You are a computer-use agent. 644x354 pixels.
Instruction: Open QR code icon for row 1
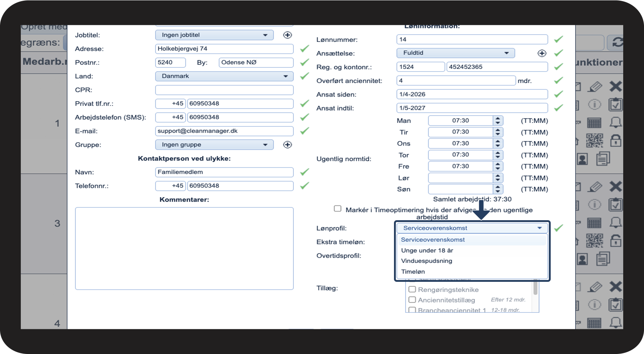click(594, 140)
